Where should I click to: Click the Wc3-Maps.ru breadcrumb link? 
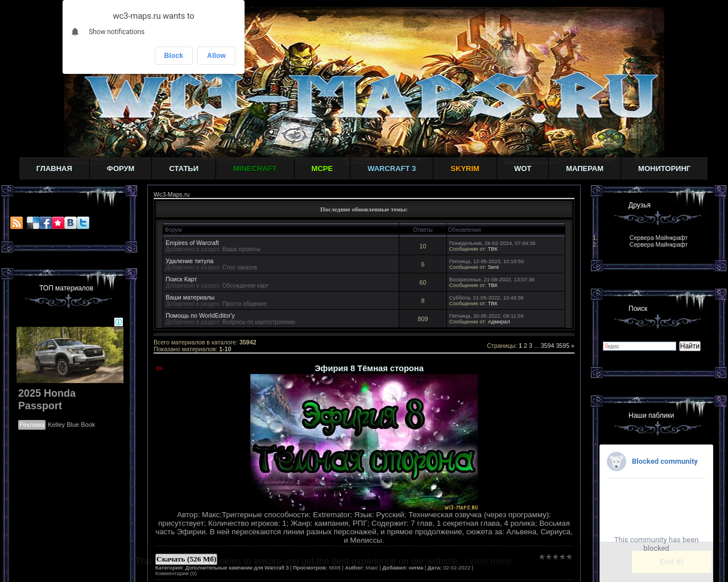(x=172, y=194)
